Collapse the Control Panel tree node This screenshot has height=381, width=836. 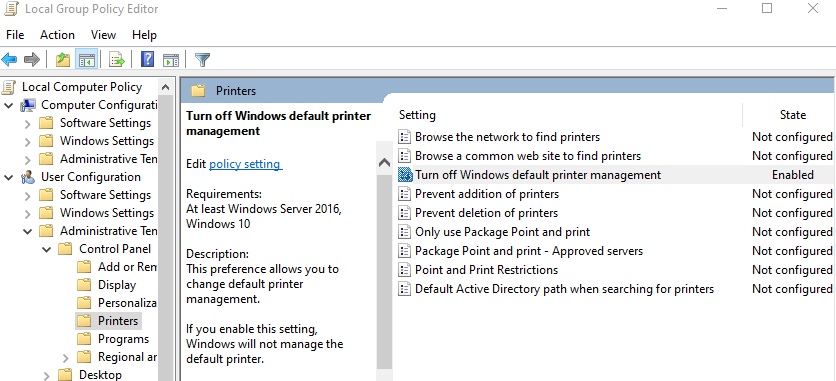pos(47,249)
